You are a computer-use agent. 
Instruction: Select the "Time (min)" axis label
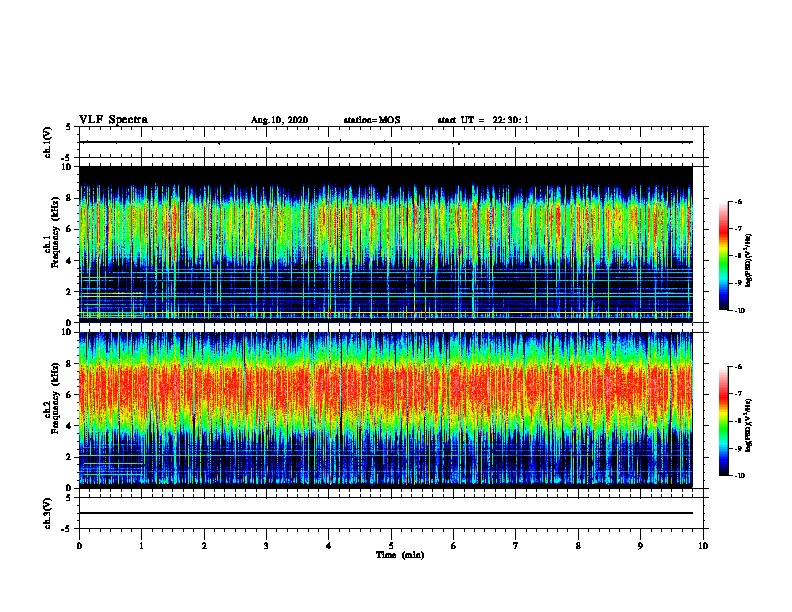[x=400, y=555]
